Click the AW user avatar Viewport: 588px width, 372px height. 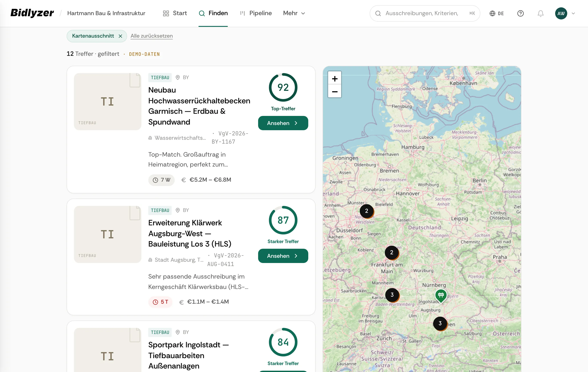(x=561, y=13)
